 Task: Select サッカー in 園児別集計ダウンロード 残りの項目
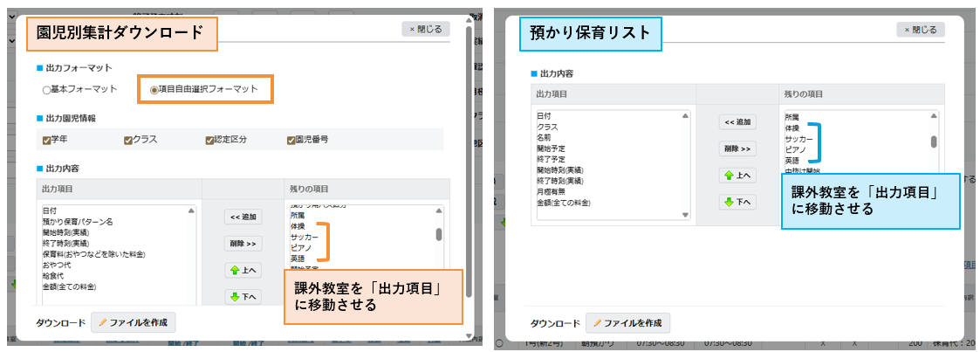[305, 237]
